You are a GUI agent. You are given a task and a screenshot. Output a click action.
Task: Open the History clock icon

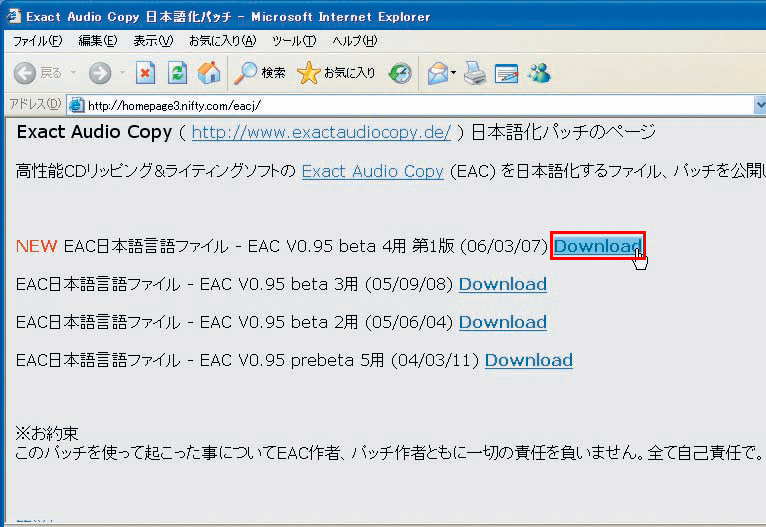[x=400, y=74]
